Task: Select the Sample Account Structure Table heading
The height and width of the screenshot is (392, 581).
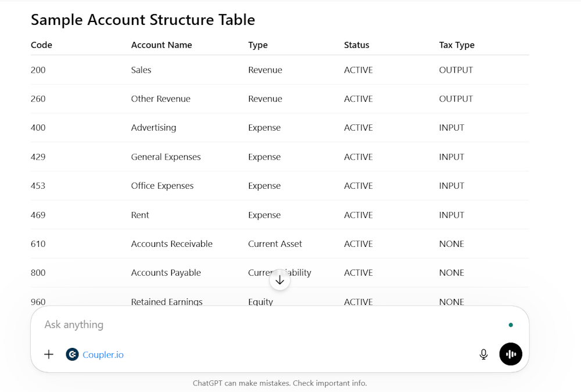Action: pyautogui.click(x=143, y=20)
